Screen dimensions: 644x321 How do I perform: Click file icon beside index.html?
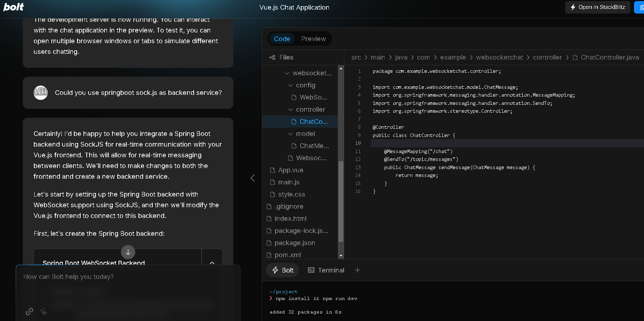(269, 219)
